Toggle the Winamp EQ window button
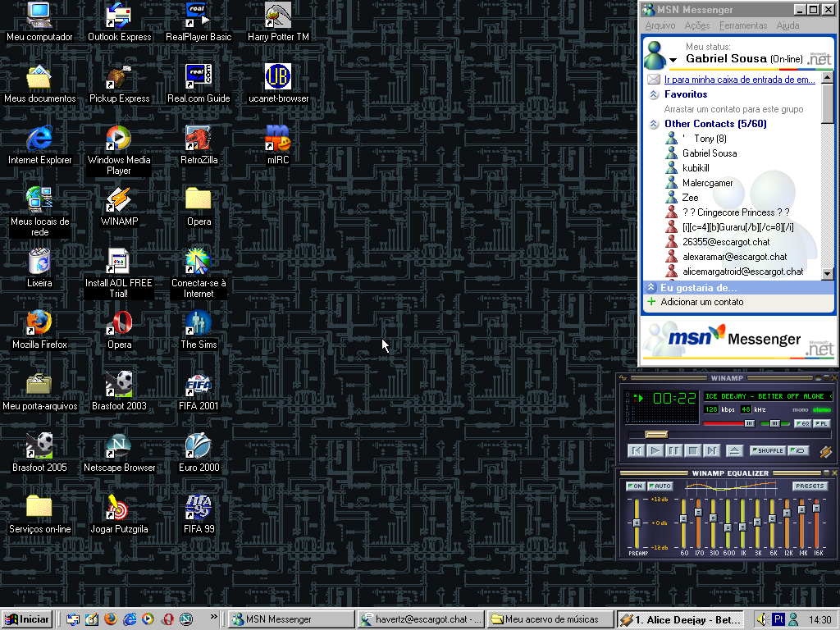840x630 pixels. coord(802,424)
